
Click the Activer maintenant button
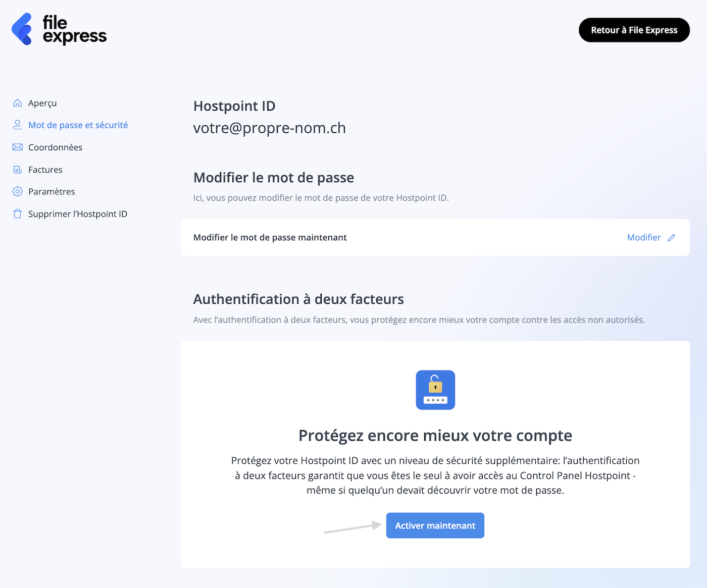(x=435, y=525)
